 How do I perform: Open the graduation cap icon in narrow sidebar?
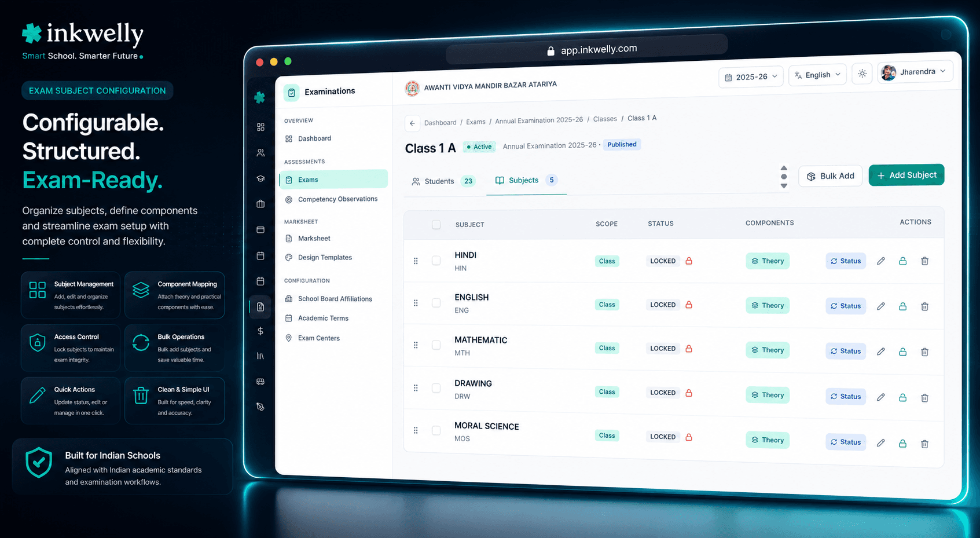[260, 178]
